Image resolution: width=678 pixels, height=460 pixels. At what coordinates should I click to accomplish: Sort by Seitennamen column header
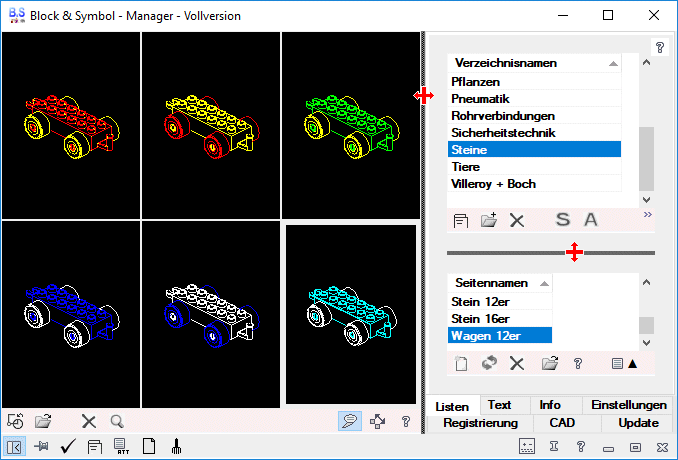pos(500,283)
